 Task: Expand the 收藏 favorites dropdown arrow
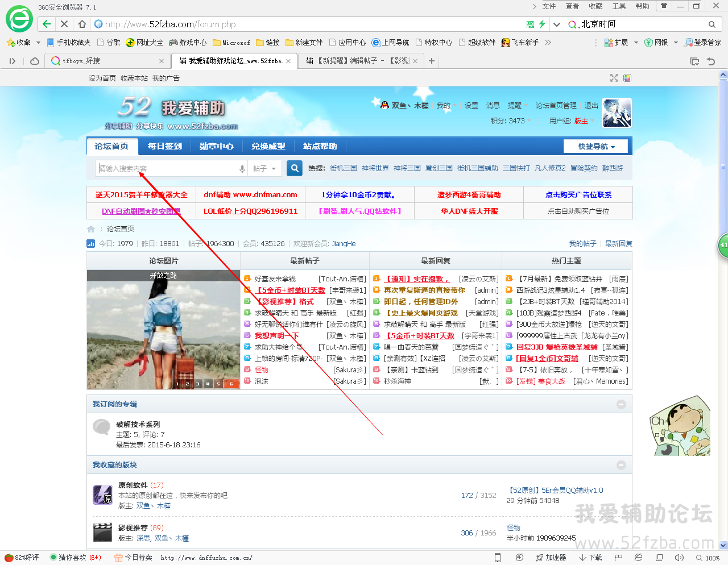(38, 43)
